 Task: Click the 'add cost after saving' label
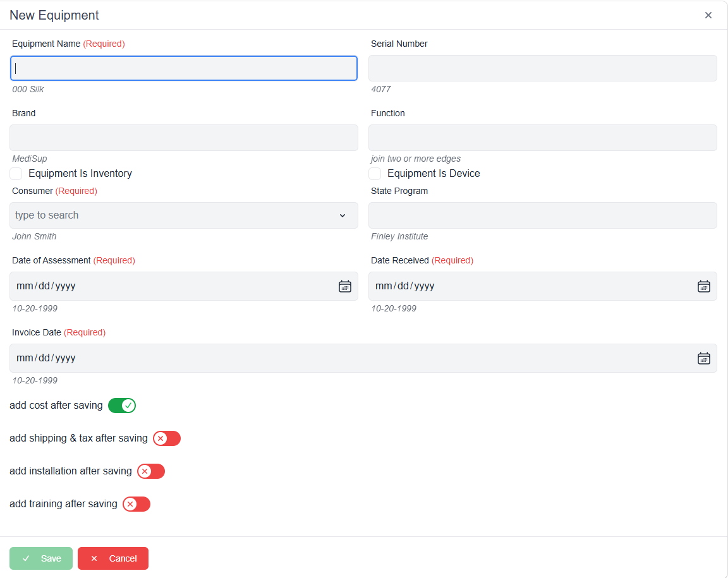(x=56, y=406)
